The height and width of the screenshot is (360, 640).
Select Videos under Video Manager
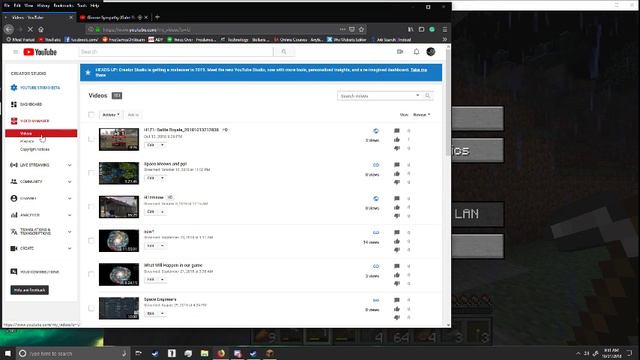41,133
